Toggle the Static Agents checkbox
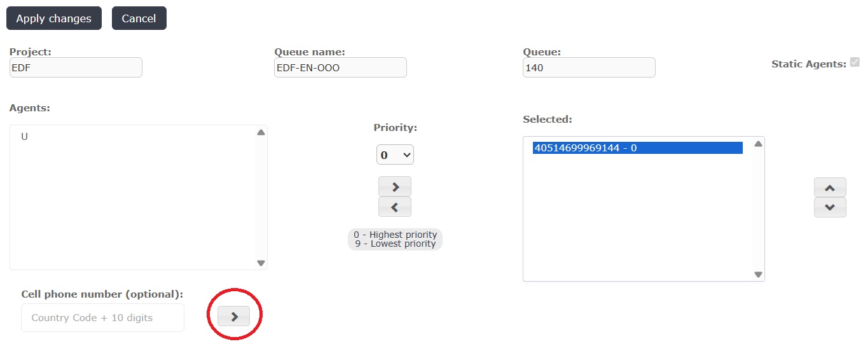The height and width of the screenshot is (344, 868). pos(855,62)
